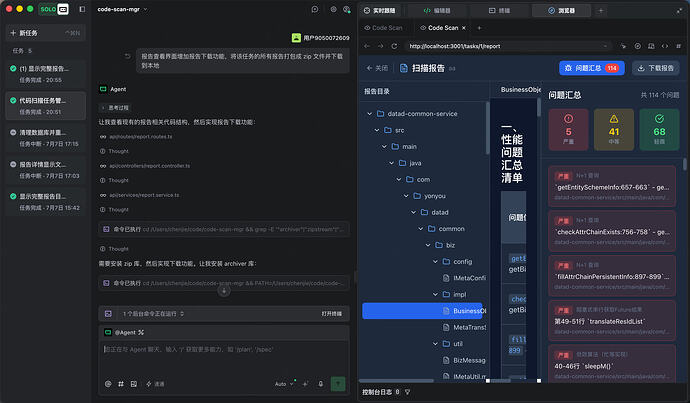Viewport: 690px width, 403px height.
Task: Click the sidebar toggle icon beside SOLO
Action: tap(82, 9)
